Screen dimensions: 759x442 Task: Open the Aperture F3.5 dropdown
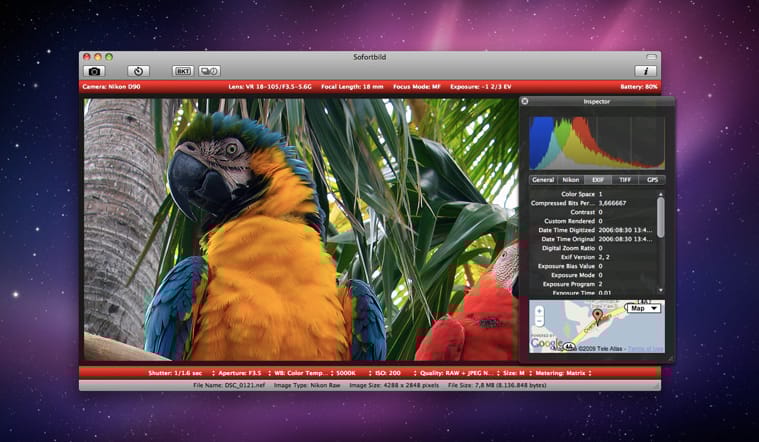click(x=243, y=373)
